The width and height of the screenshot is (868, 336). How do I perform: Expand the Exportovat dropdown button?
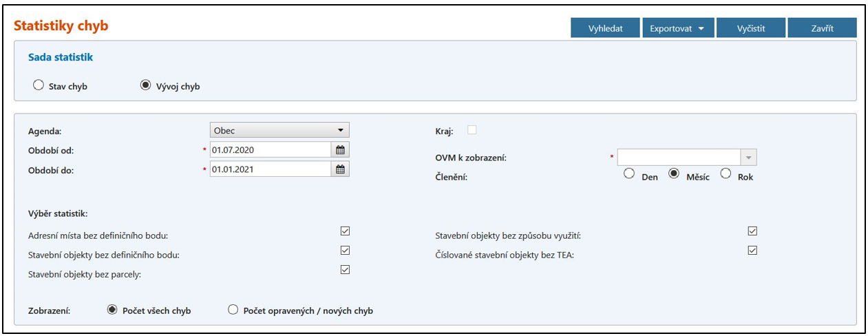click(678, 28)
